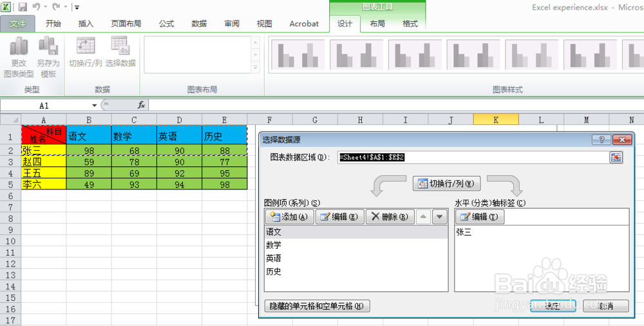Switch to the 视图 ribbon tab

click(x=265, y=24)
